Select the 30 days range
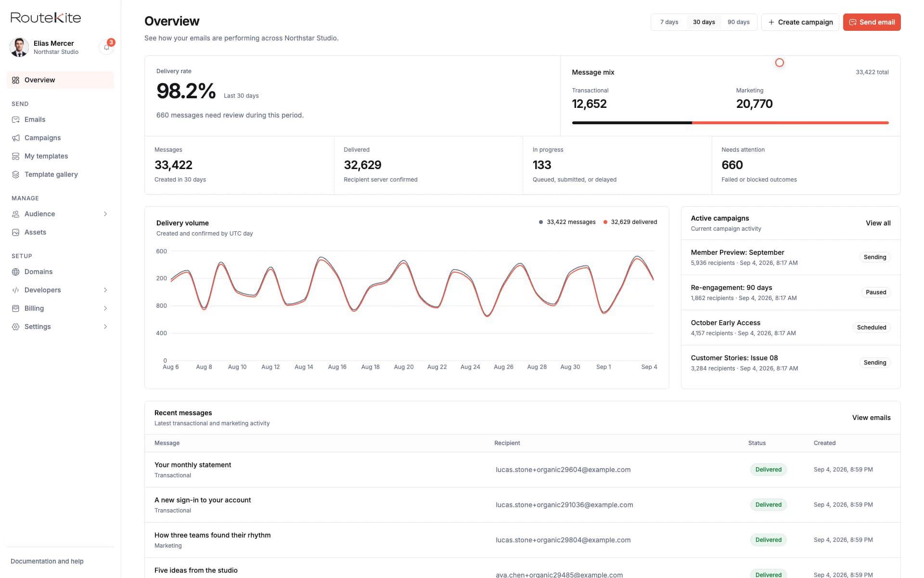 pyautogui.click(x=704, y=22)
